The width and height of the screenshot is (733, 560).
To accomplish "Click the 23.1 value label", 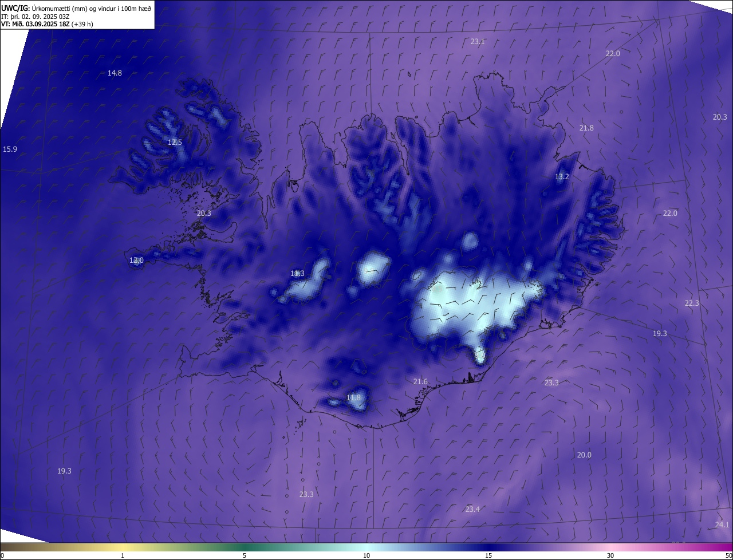I will point(478,42).
